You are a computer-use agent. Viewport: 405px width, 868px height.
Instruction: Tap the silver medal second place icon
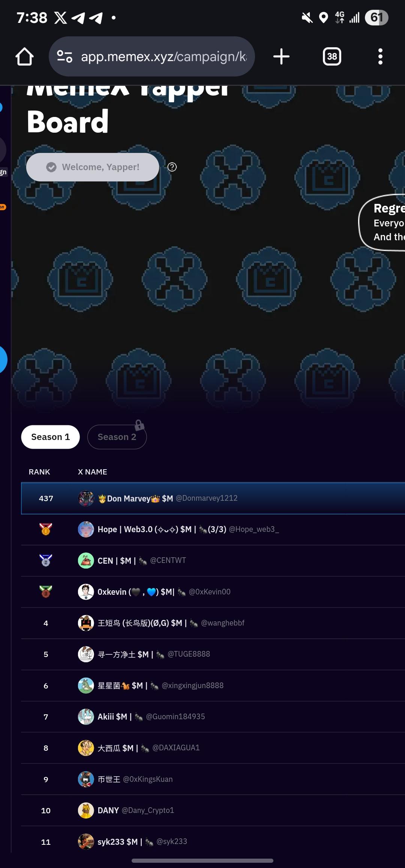(x=46, y=560)
